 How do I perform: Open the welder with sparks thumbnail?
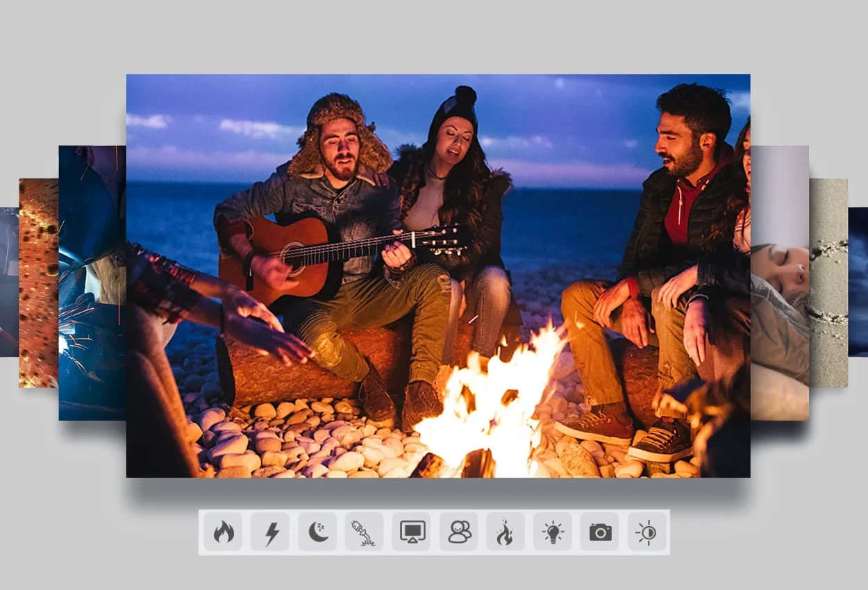tap(92, 283)
